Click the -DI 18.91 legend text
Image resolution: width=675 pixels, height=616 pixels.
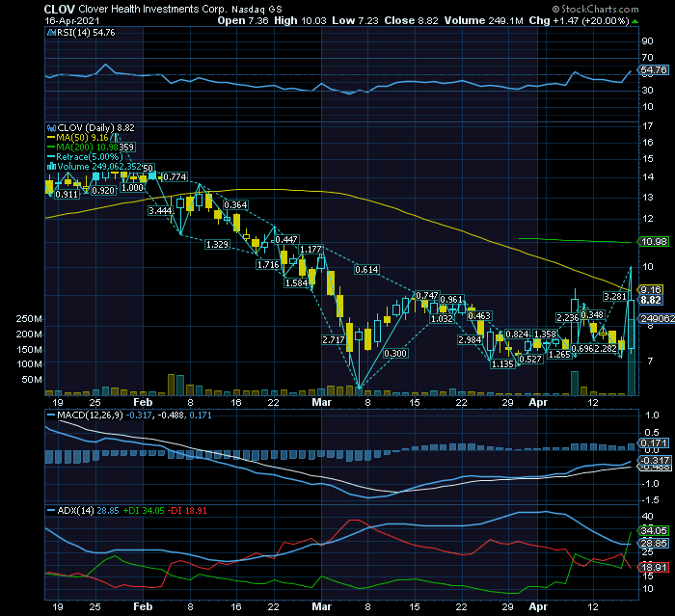(187, 511)
